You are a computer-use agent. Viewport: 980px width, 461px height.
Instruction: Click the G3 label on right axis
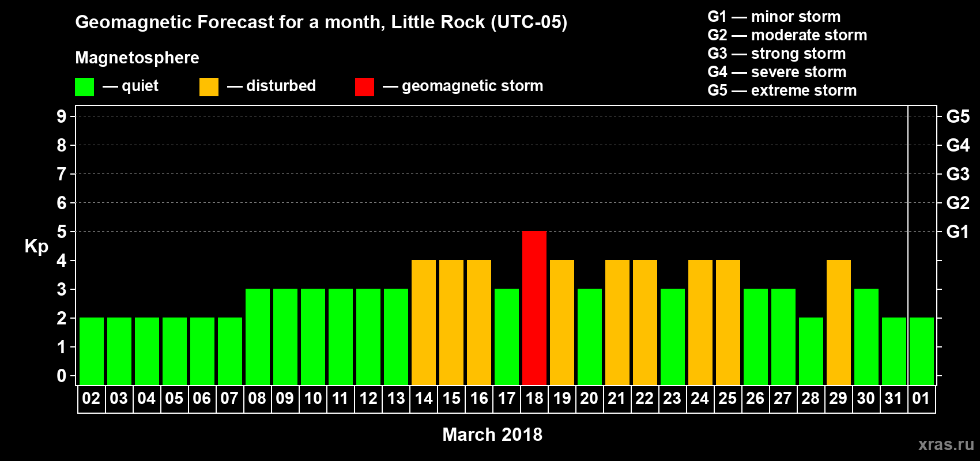(x=958, y=174)
